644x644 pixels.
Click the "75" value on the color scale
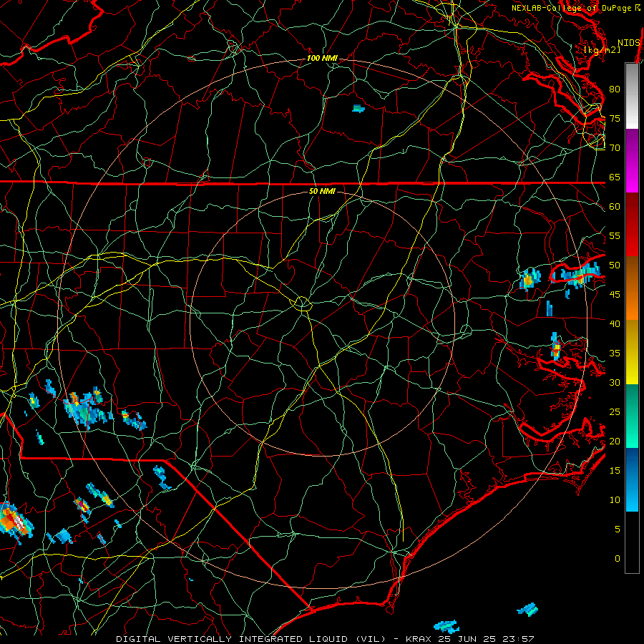point(615,118)
